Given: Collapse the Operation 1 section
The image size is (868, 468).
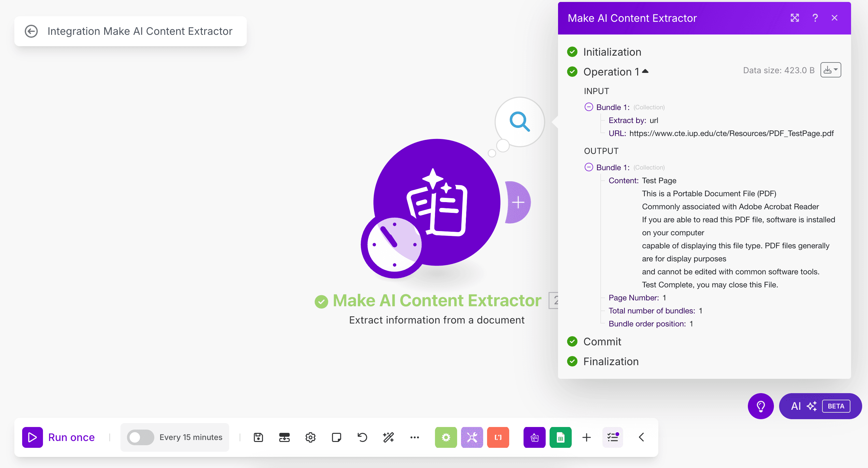Looking at the screenshot, I should [x=645, y=71].
